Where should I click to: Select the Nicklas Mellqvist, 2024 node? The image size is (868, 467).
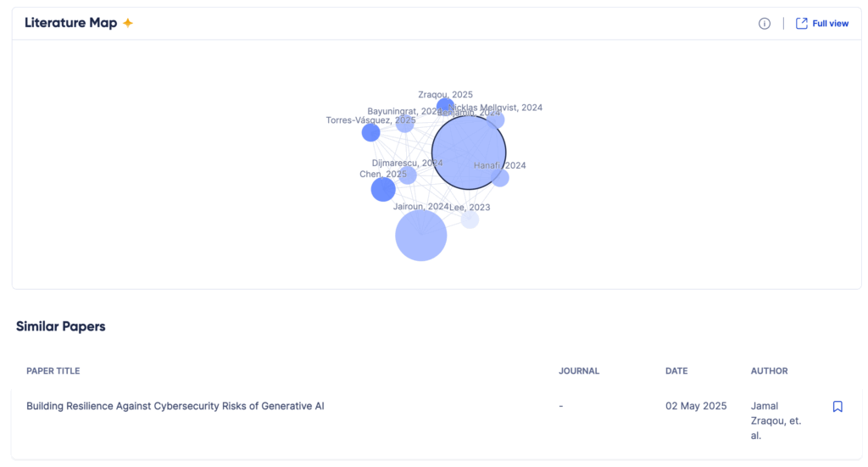pos(496,120)
